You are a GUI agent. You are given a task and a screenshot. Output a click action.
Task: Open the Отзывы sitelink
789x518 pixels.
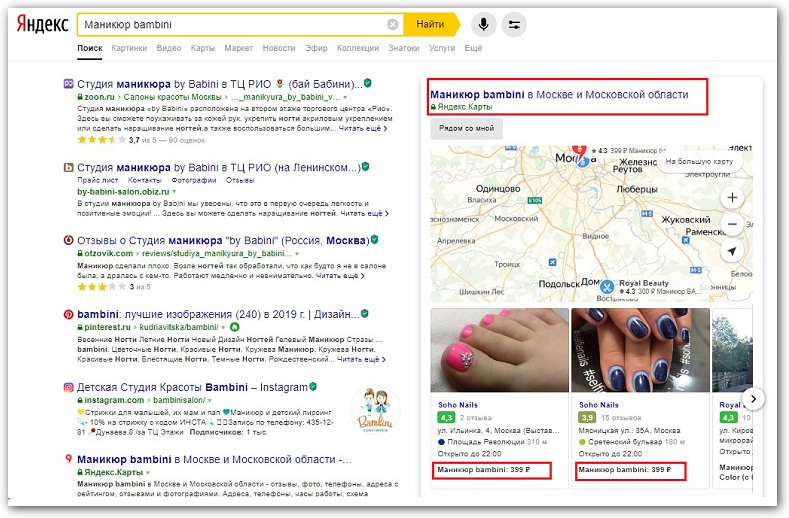(x=240, y=180)
